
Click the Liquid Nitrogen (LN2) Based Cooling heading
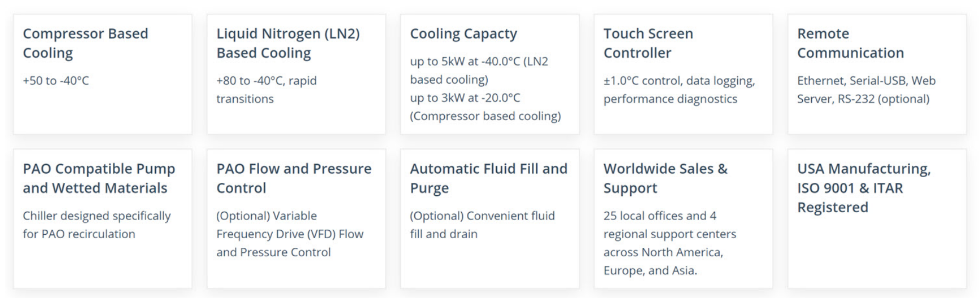coord(288,43)
